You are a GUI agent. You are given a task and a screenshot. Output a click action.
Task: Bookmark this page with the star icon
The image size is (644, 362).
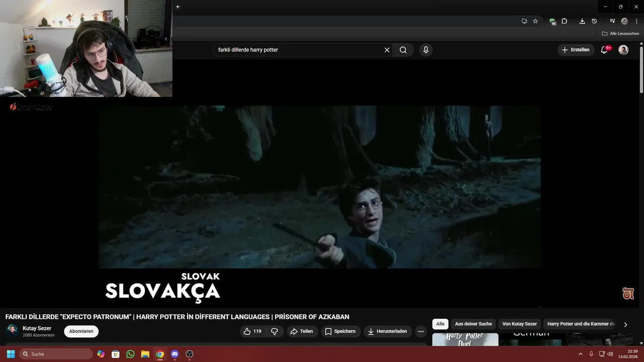535,21
